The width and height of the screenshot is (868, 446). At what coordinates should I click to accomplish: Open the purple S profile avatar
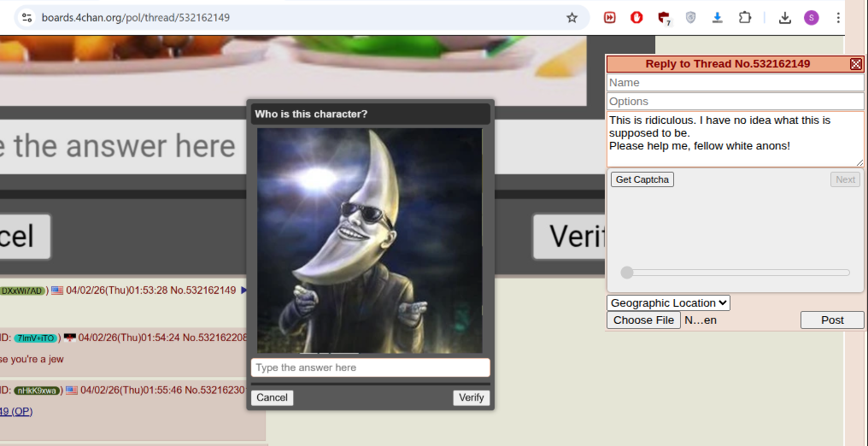pyautogui.click(x=812, y=18)
